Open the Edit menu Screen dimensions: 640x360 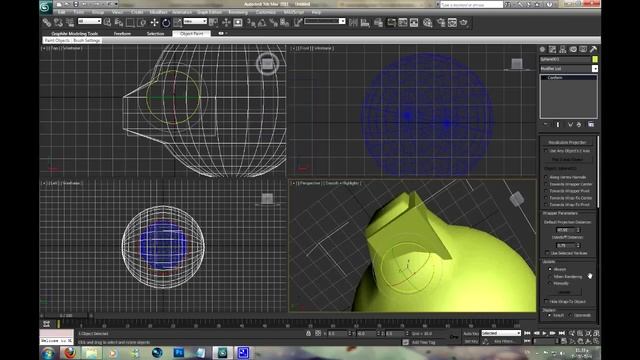tap(62, 12)
